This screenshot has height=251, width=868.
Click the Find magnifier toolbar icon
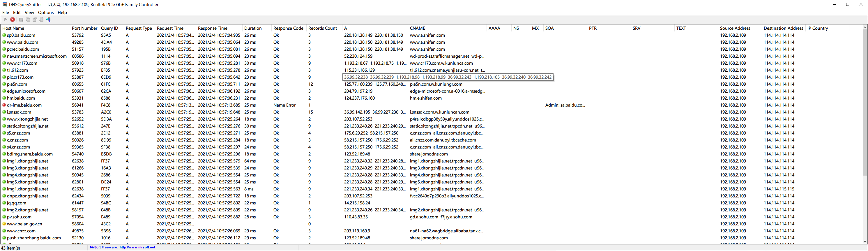(x=41, y=20)
